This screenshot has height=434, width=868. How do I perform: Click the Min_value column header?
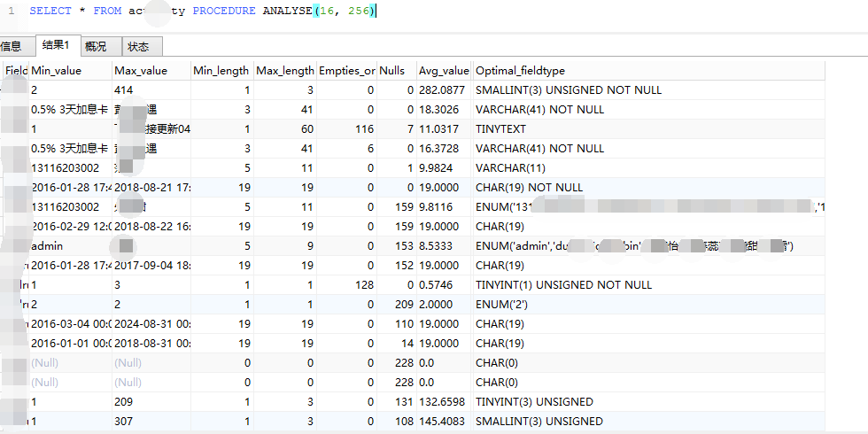pyautogui.click(x=70, y=71)
